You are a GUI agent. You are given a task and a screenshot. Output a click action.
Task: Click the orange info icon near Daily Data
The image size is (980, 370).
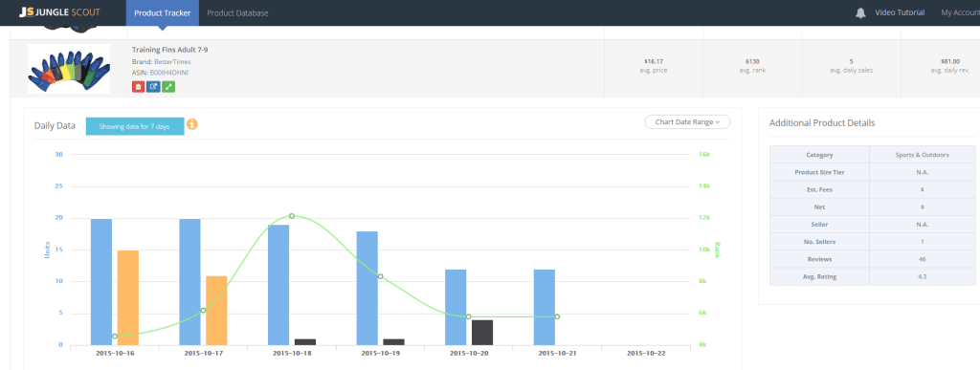192,124
